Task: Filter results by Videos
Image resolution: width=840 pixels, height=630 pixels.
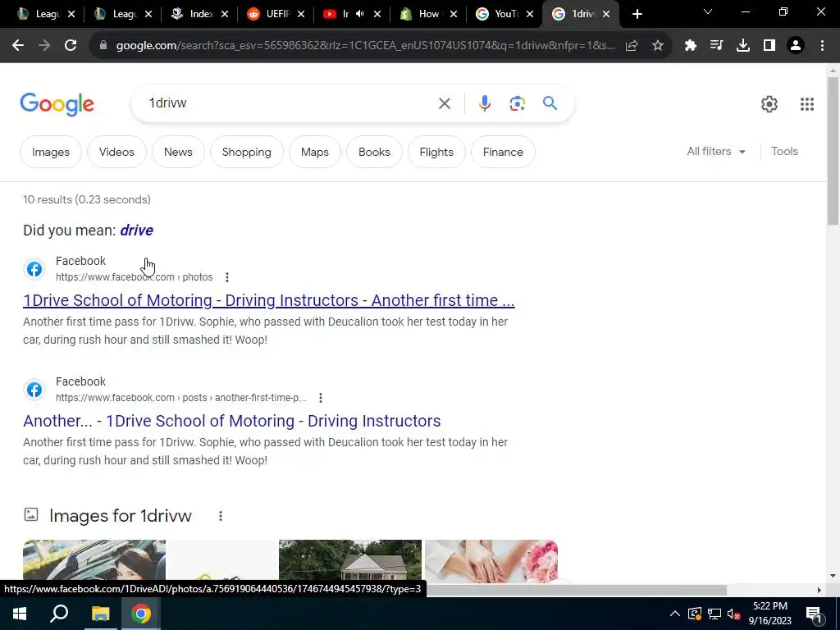Action: tap(116, 152)
